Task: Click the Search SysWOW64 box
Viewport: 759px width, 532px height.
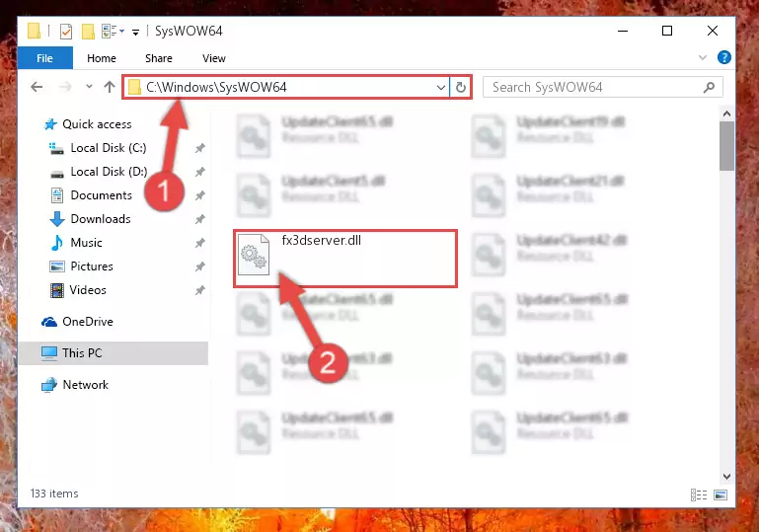Action: (x=603, y=87)
